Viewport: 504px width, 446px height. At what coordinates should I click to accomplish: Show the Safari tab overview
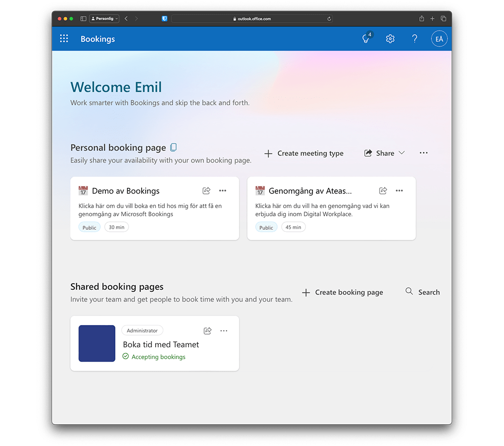pos(443,19)
